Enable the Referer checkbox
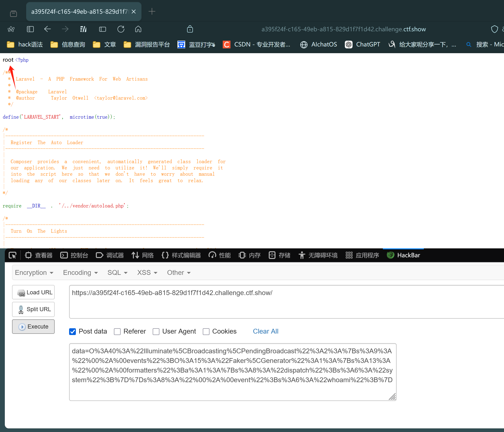 pyautogui.click(x=117, y=331)
